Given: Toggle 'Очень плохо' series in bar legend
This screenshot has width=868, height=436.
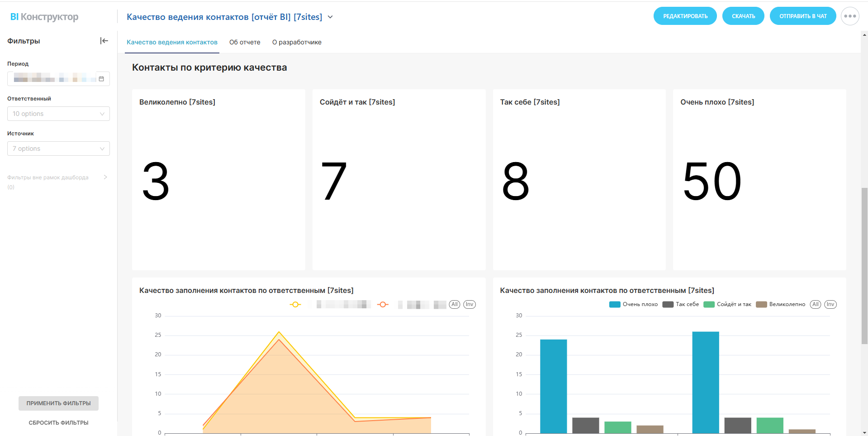Looking at the screenshot, I should point(633,305).
